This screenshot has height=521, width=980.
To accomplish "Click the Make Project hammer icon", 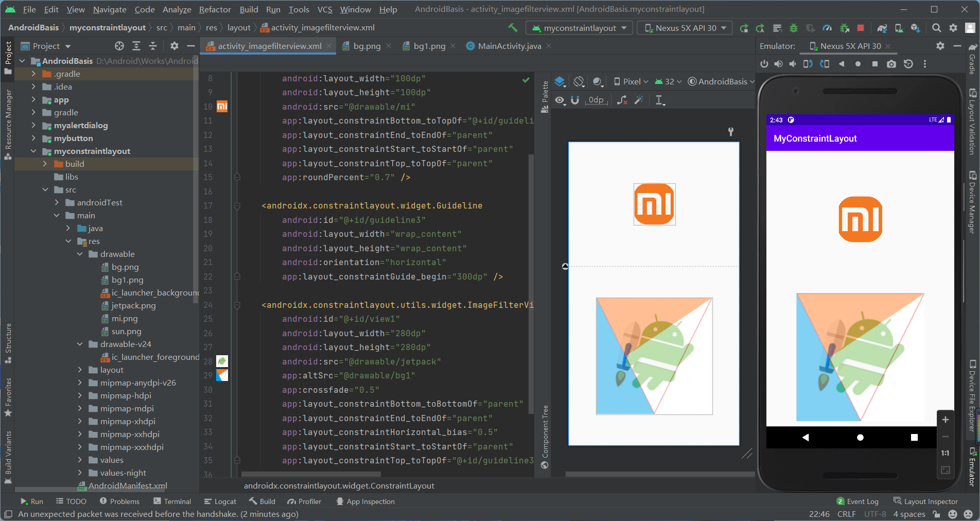I will (513, 28).
